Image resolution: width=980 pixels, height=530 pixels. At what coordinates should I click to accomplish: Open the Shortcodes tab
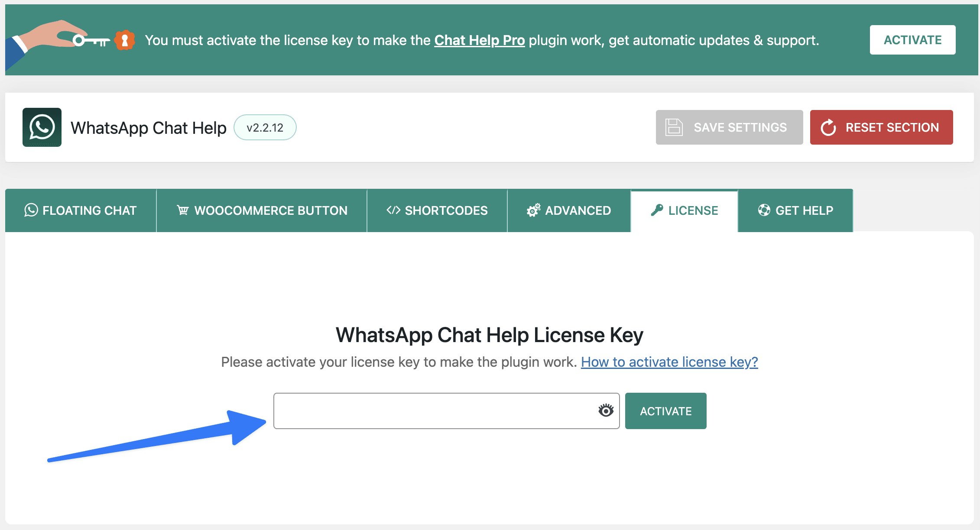pos(437,210)
